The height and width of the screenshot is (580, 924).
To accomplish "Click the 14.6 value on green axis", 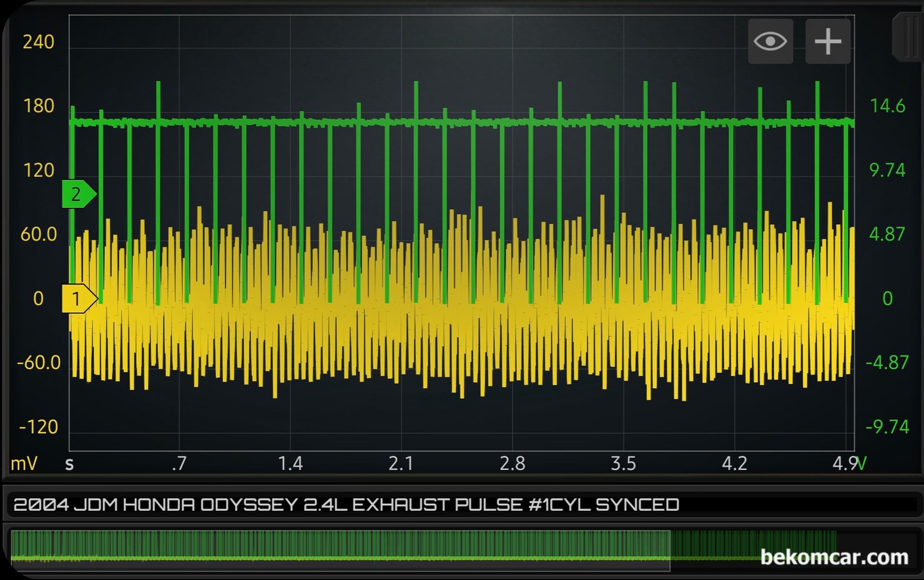I will [887, 106].
